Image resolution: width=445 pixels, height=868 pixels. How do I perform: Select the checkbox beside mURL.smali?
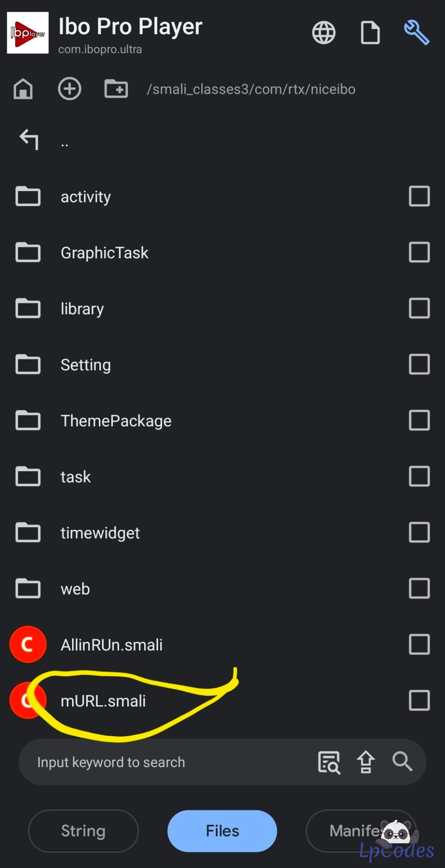[x=419, y=701]
